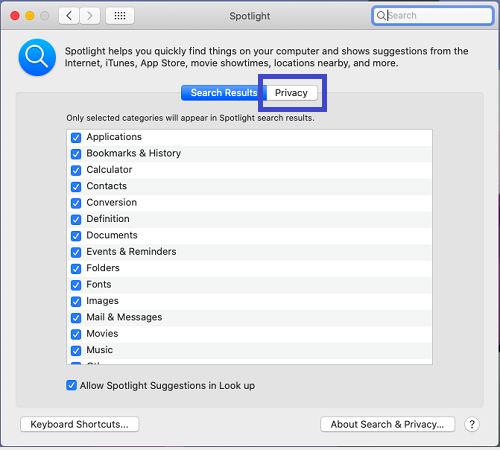Click the Mail & Messages label

point(124,317)
